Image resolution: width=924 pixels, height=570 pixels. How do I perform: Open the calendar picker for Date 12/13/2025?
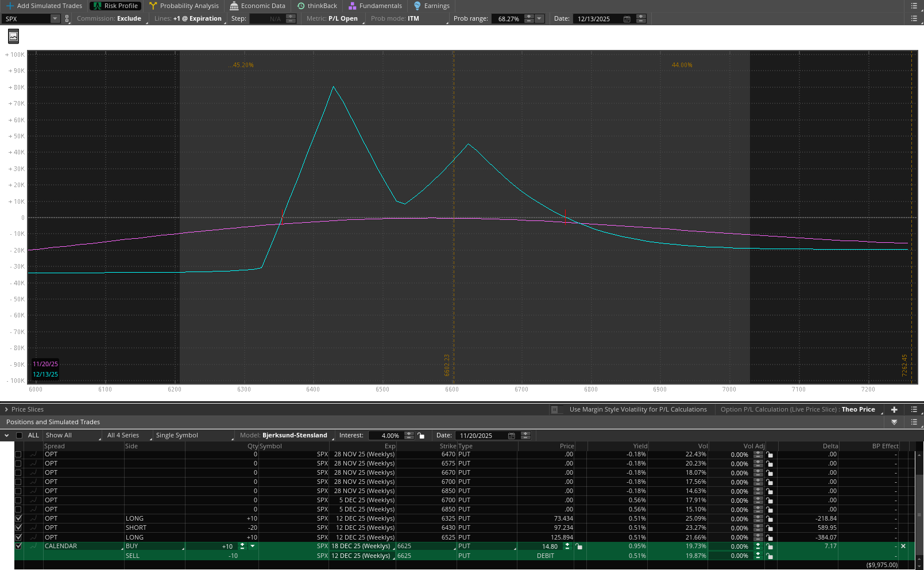click(x=627, y=19)
